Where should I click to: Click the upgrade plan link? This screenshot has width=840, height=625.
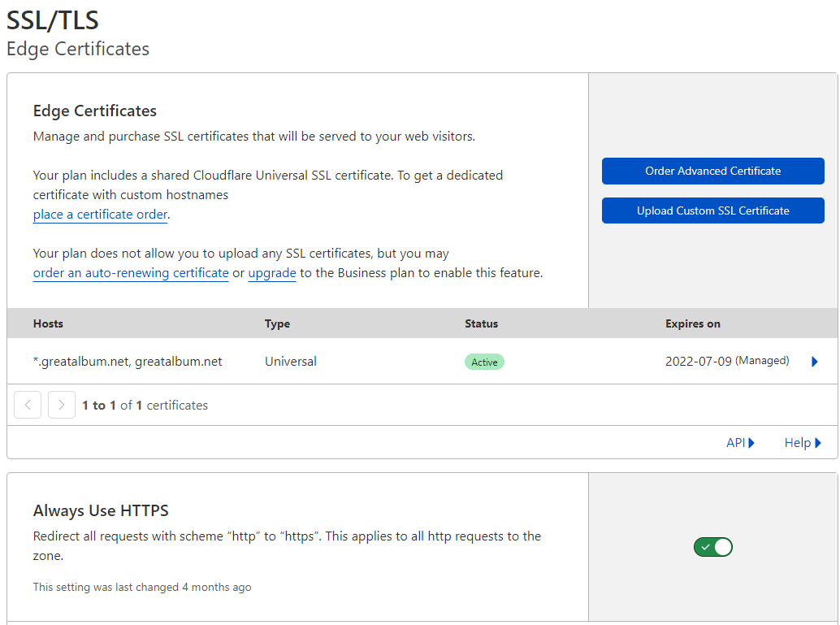[x=272, y=273]
